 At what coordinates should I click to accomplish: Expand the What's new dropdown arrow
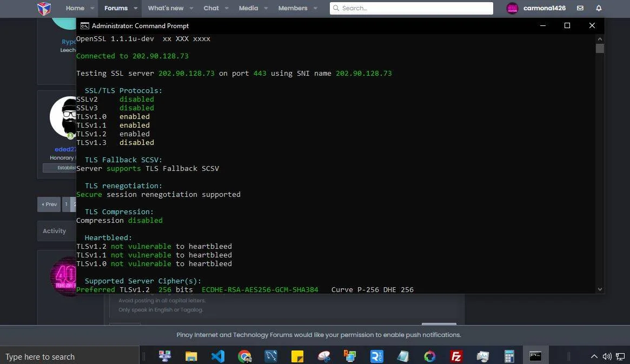point(191,8)
